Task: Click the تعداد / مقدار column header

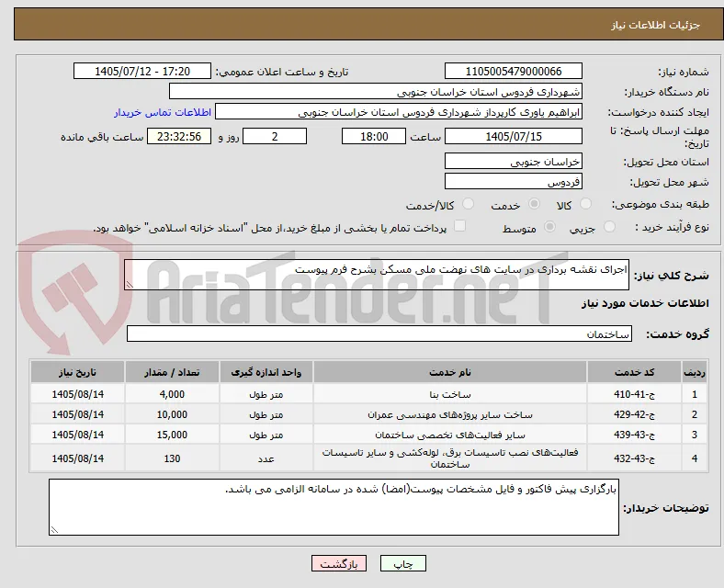Action: click(x=172, y=372)
